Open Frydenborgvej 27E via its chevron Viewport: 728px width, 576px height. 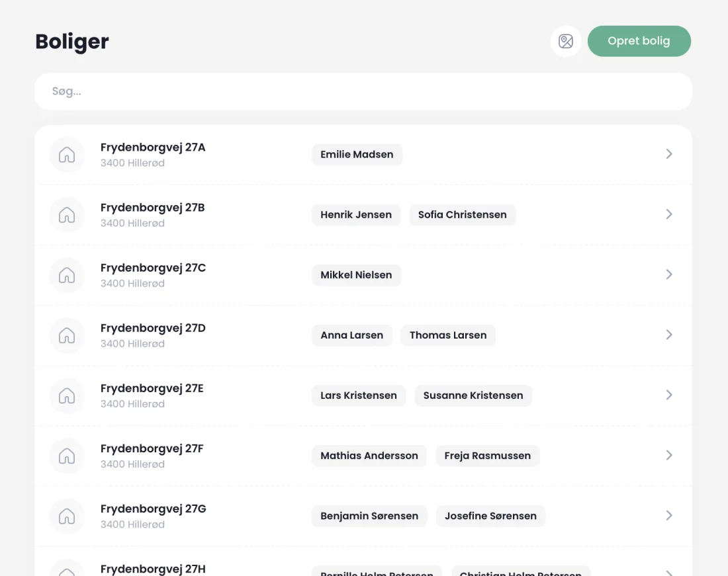(x=669, y=395)
